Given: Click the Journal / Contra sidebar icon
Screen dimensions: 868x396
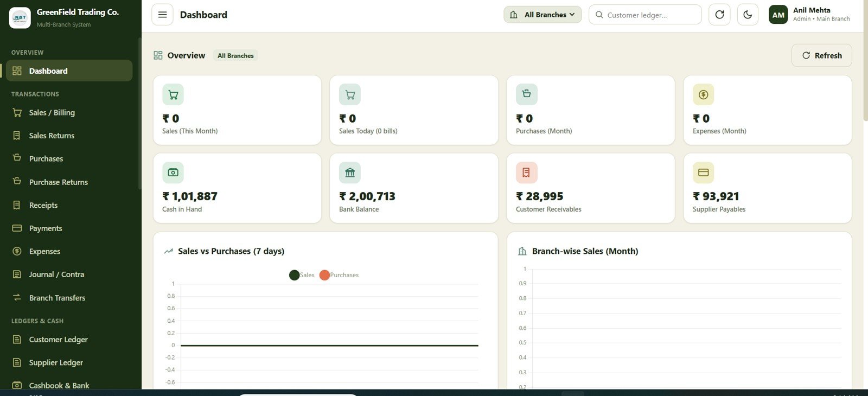Looking at the screenshot, I should tap(17, 274).
